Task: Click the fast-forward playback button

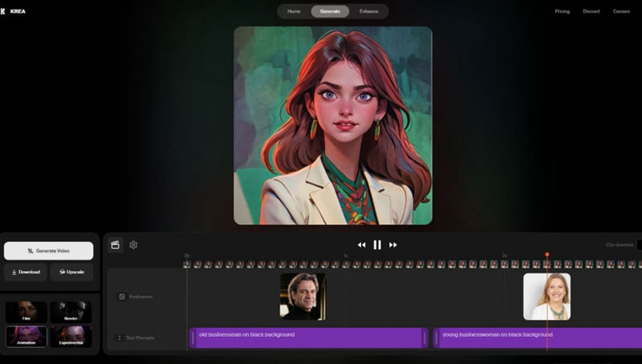Action: coord(393,245)
